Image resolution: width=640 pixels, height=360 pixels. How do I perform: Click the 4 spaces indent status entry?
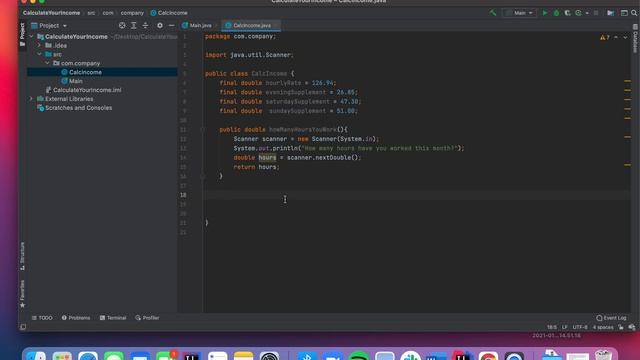pos(603,327)
